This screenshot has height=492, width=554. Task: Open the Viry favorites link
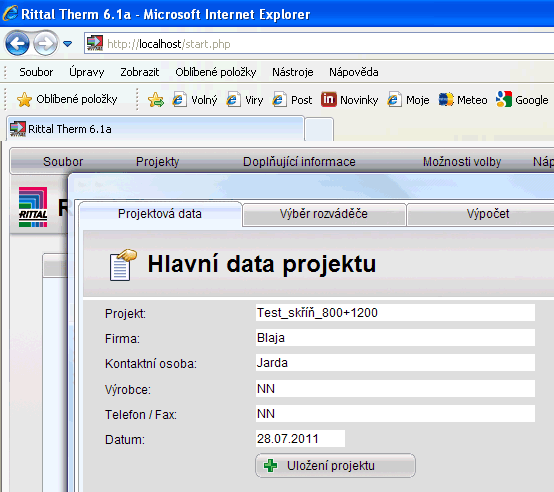[x=245, y=100]
